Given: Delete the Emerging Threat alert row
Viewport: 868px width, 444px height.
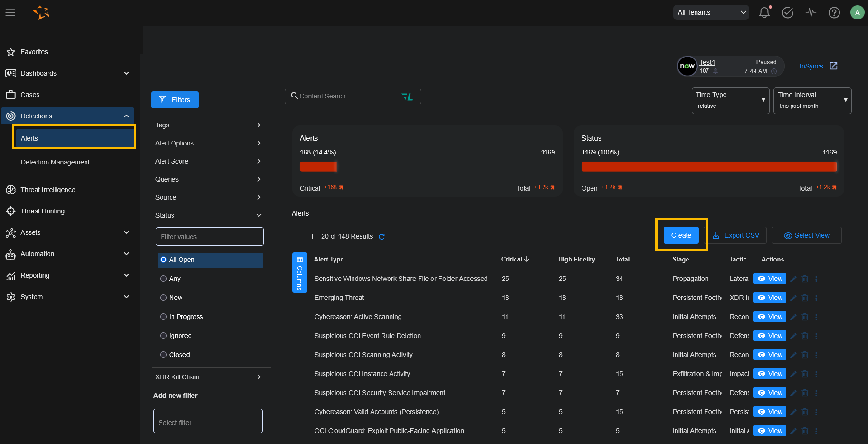Looking at the screenshot, I should [x=805, y=298].
